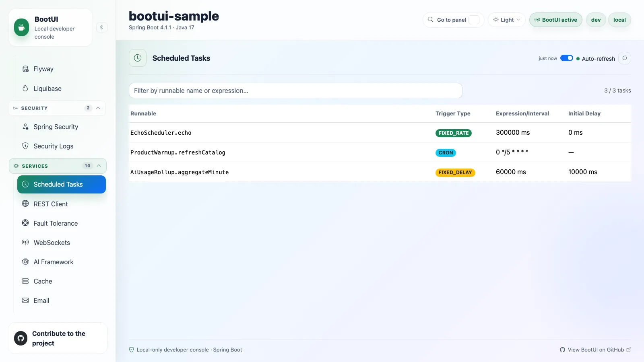Click the Initial Delay column header
Viewport: 644px width, 362px height.
click(x=584, y=113)
